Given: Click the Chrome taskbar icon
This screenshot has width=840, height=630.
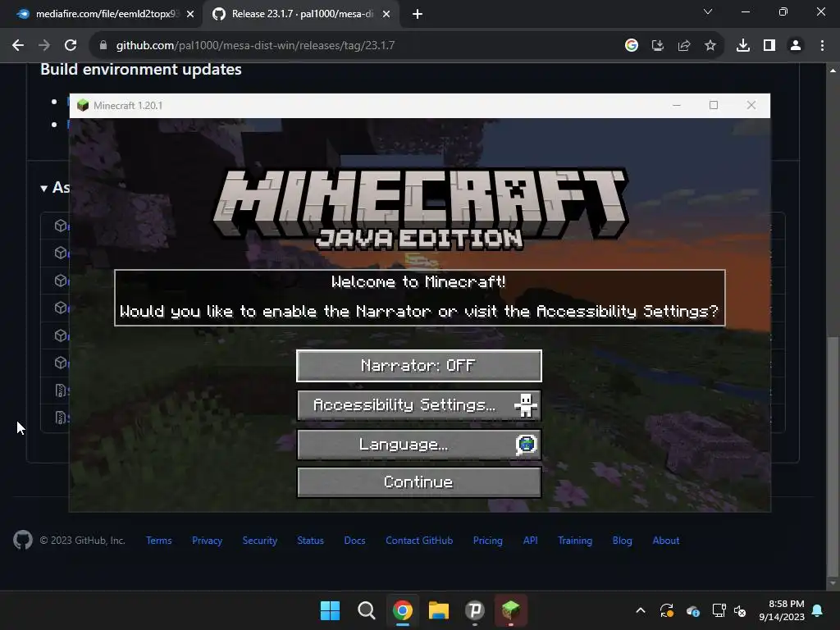Looking at the screenshot, I should pyautogui.click(x=402, y=610).
